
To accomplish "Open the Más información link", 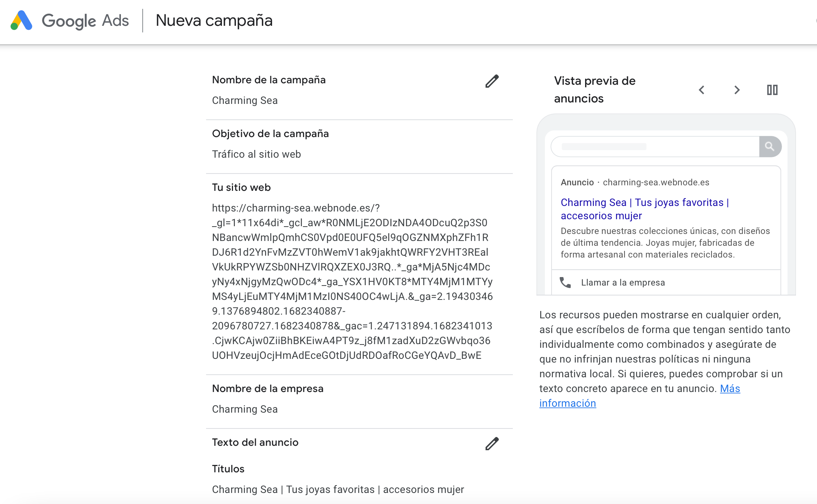I will click(730, 389).
